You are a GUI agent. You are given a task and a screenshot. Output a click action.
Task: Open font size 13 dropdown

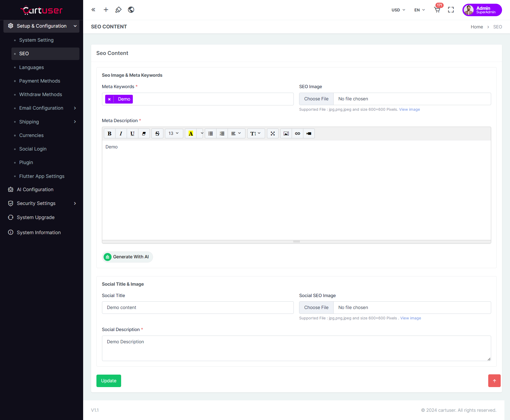[174, 134]
